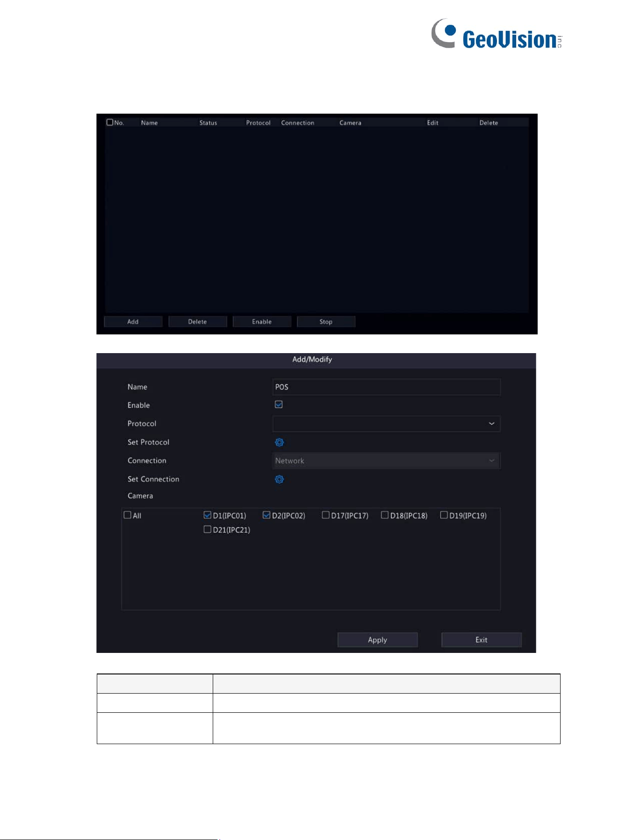Click the Name field containing POS
This screenshot has width=619, height=840.
coord(386,387)
